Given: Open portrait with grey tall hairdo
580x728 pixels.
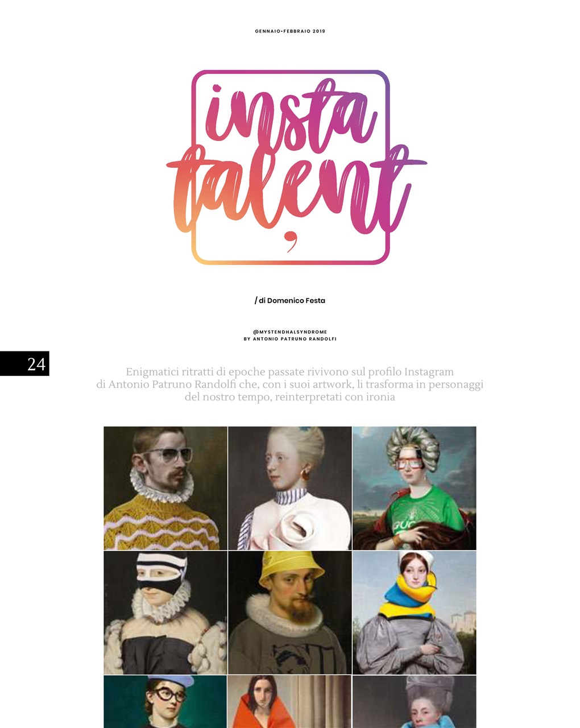Looking at the screenshot, I should [x=415, y=702].
